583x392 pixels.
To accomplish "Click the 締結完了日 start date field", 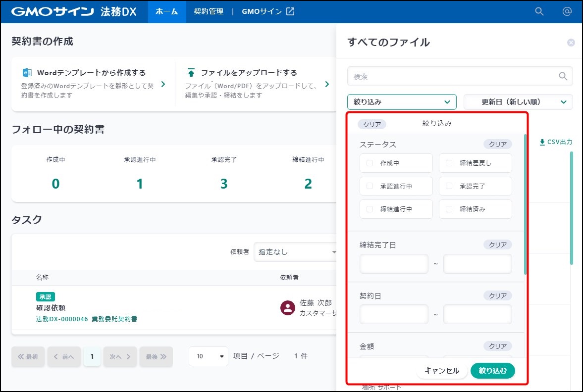I will (x=394, y=264).
